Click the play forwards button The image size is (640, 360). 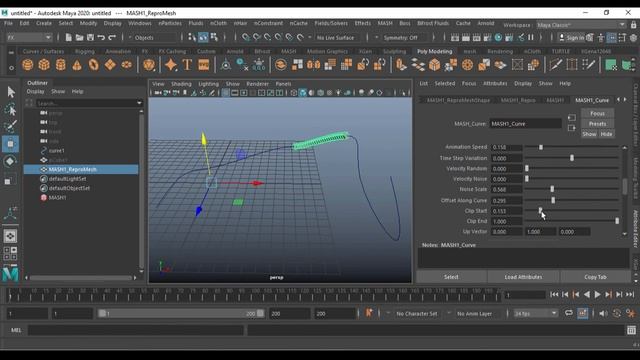click(x=597, y=295)
